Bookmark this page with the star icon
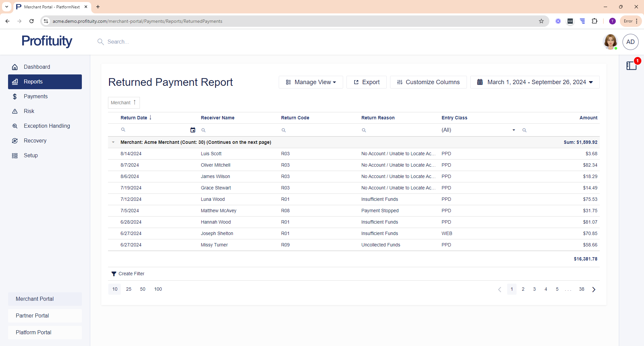The width and height of the screenshot is (644, 346). coord(541,21)
